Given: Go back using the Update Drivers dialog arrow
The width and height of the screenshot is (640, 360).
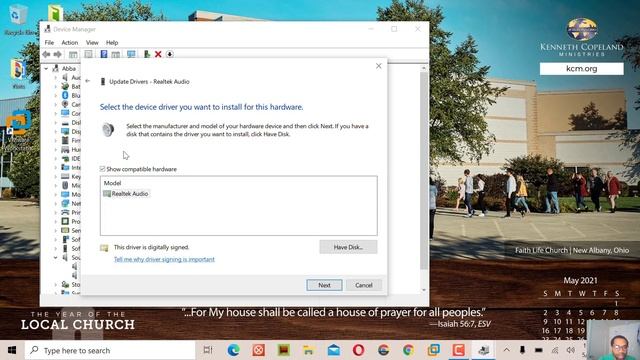Looking at the screenshot, I should pos(88,81).
